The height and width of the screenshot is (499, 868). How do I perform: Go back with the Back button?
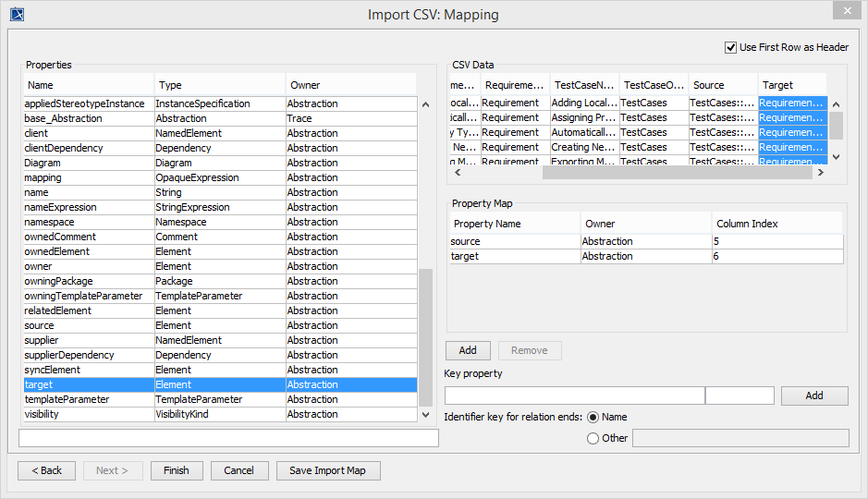(x=46, y=470)
